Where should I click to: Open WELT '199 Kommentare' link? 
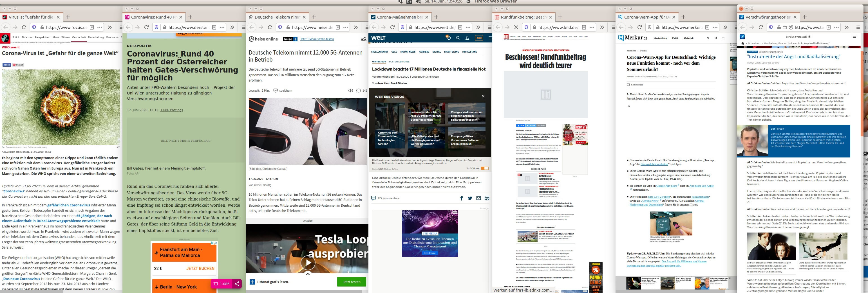click(x=385, y=198)
